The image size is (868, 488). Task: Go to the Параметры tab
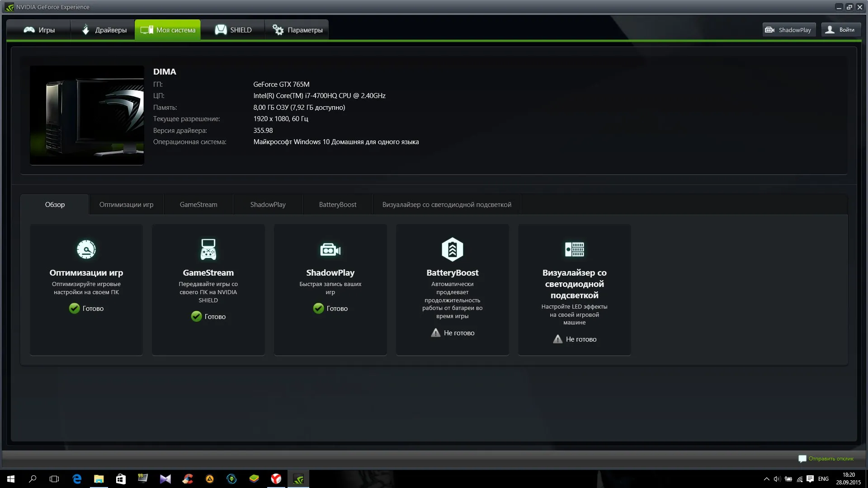pos(297,30)
